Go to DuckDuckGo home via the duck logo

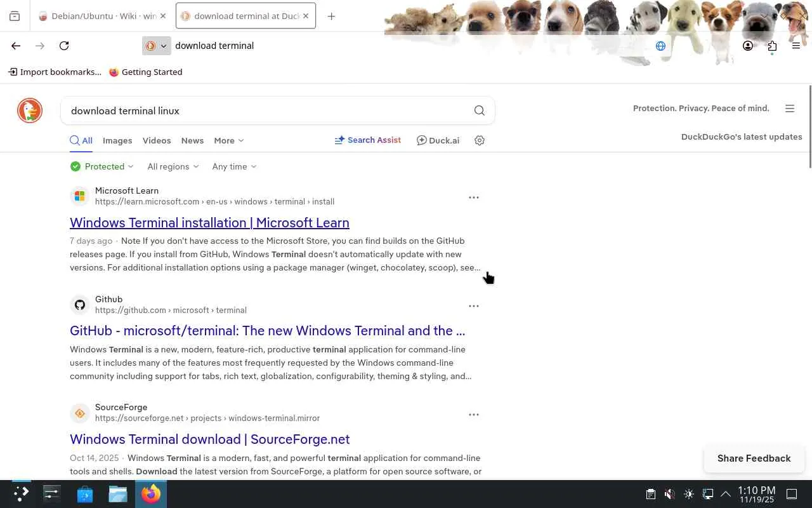pyautogui.click(x=30, y=110)
